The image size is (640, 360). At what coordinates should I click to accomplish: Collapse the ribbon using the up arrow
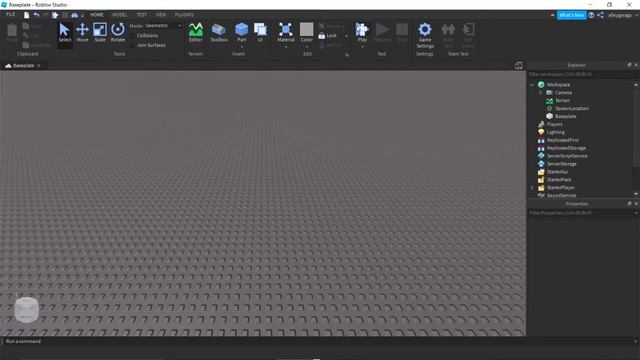tap(553, 15)
